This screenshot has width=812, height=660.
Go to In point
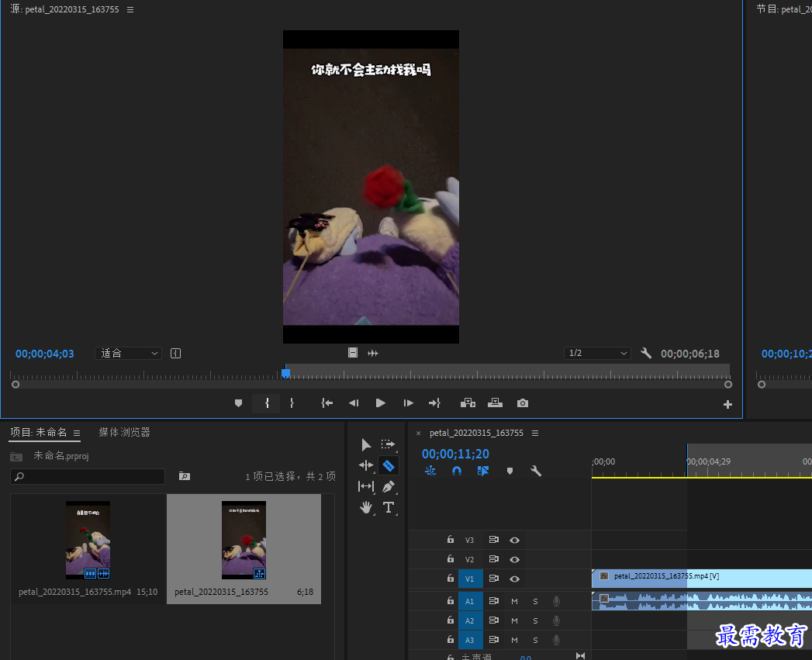pyautogui.click(x=327, y=403)
